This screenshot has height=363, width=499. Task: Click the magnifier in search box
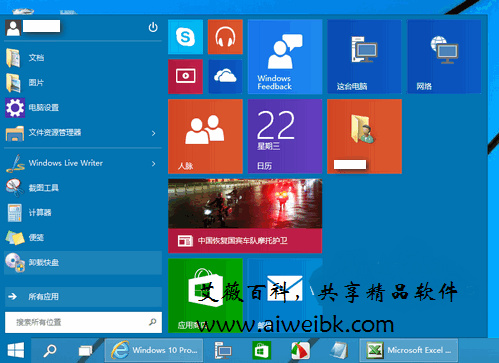click(x=152, y=322)
